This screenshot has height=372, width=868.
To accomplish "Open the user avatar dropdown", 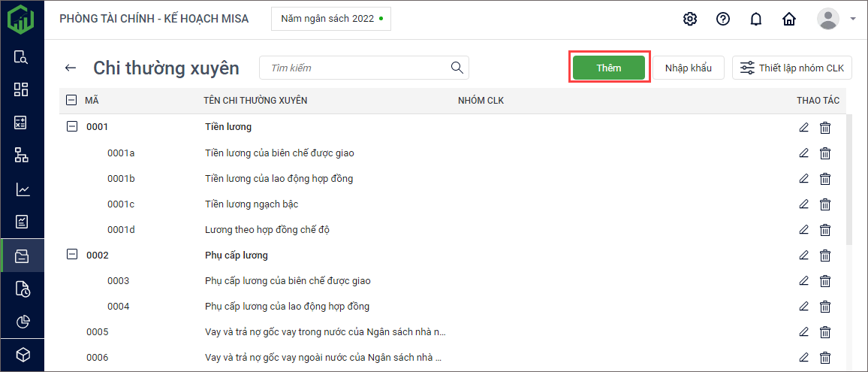I will click(x=836, y=19).
